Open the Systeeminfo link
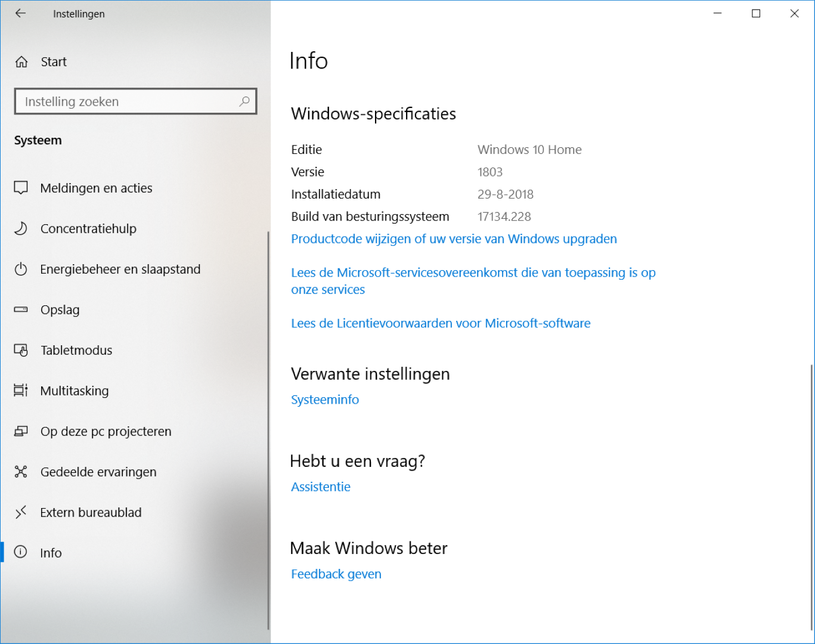This screenshot has height=644, width=815. (325, 400)
